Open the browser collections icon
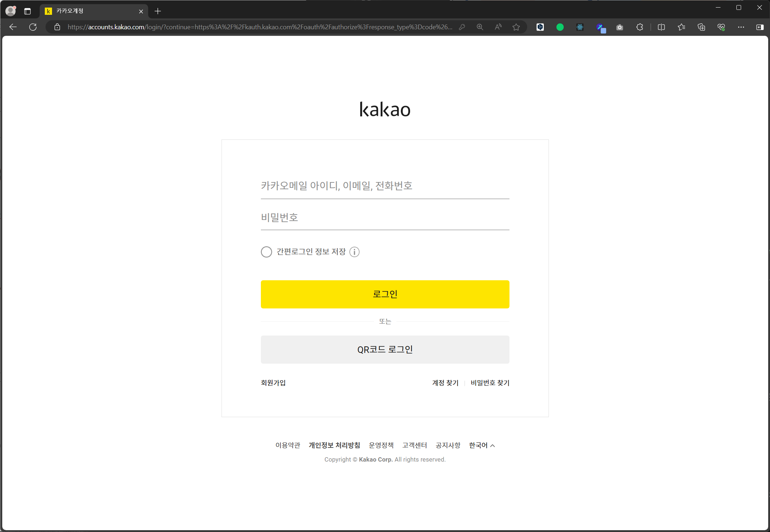The height and width of the screenshot is (532, 770). (x=701, y=27)
